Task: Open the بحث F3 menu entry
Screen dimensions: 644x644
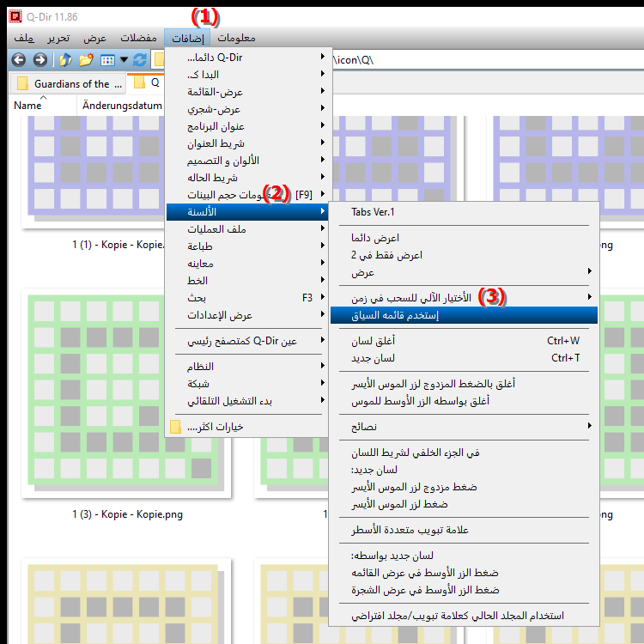Action: coord(246,298)
